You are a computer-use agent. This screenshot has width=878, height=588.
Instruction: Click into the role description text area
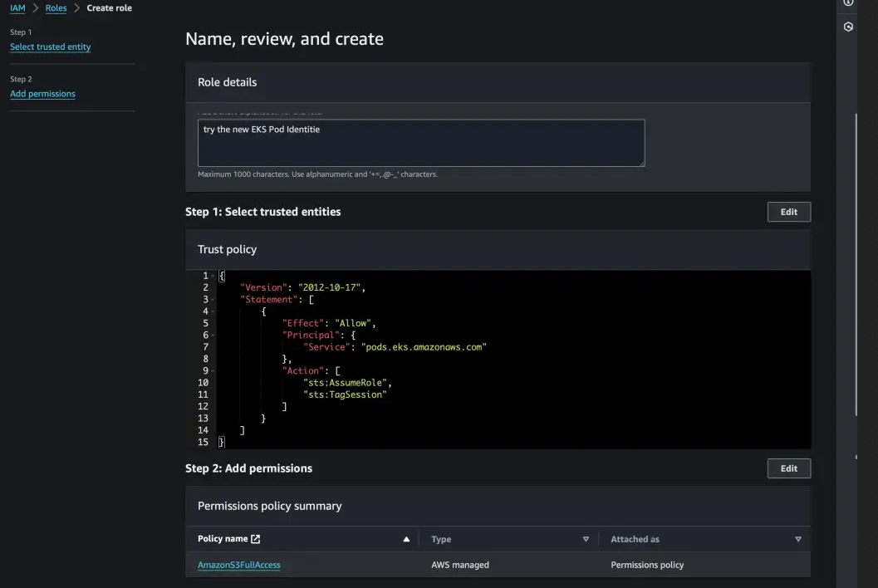[x=421, y=143]
